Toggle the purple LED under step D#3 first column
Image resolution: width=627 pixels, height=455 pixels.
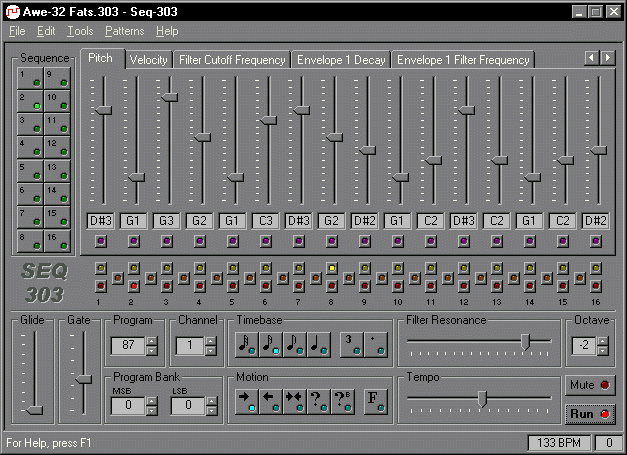101,241
